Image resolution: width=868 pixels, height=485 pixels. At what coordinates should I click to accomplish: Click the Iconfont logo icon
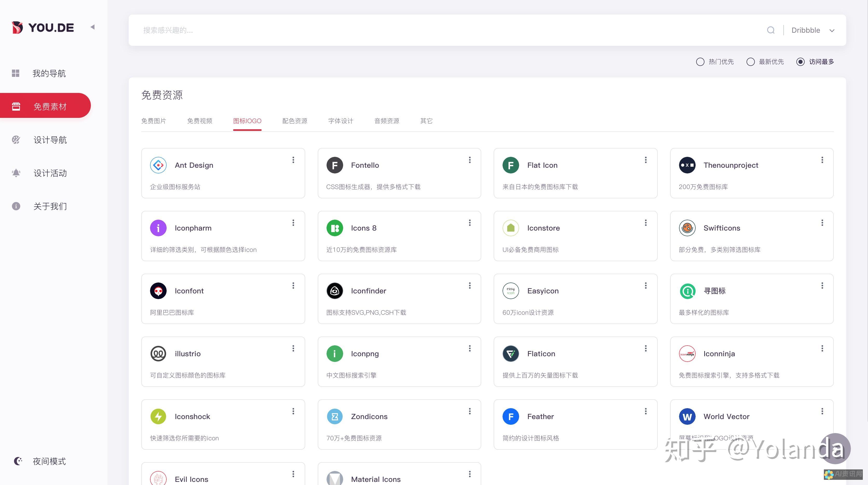tap(158, 291)
